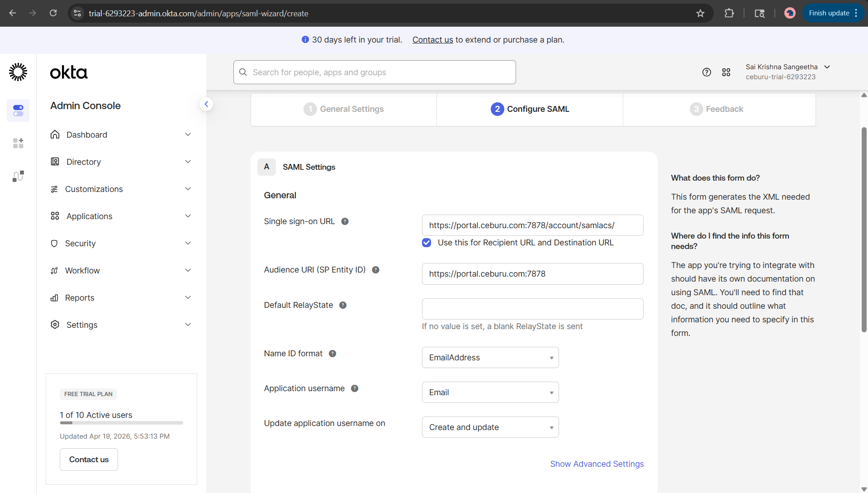Screen dimensions: 868x493
Task: Collapse the sidebar with the chevron button
Action: pyautogui.click(x=206, y=104)
